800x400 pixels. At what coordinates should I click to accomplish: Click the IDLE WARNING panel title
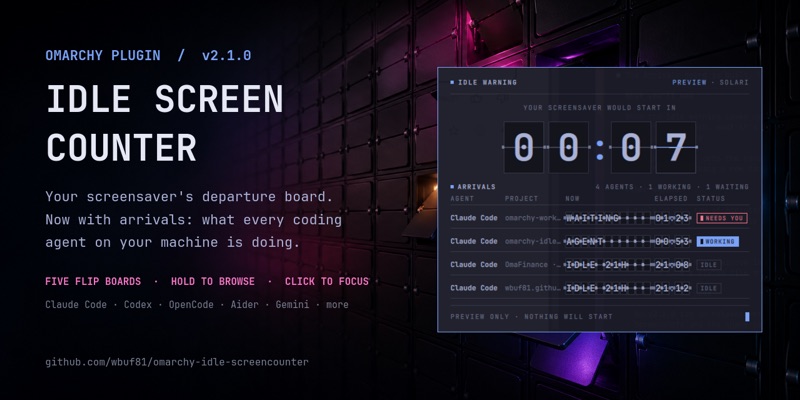487,82
